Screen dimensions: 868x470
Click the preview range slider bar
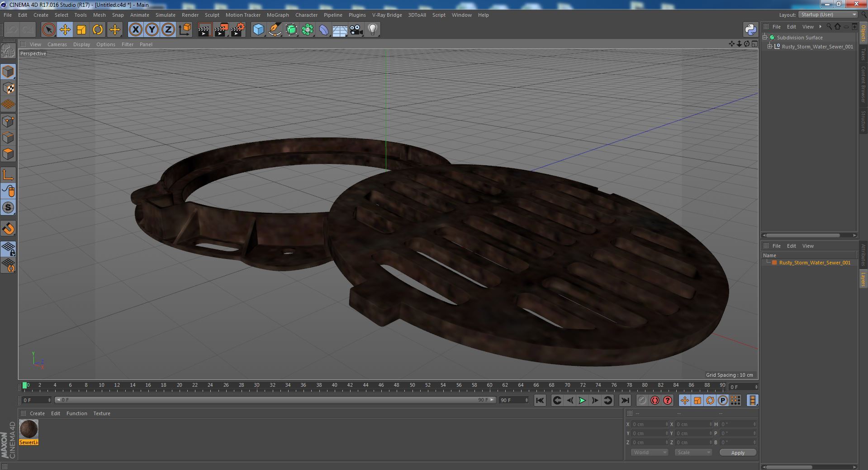[x=275, y=400]
